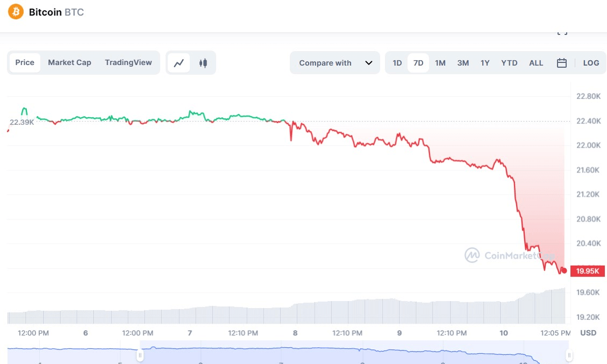Click the 3M period button
Image resolution: width=607 pixels, height=364 pixels.
tap(463, 63)
